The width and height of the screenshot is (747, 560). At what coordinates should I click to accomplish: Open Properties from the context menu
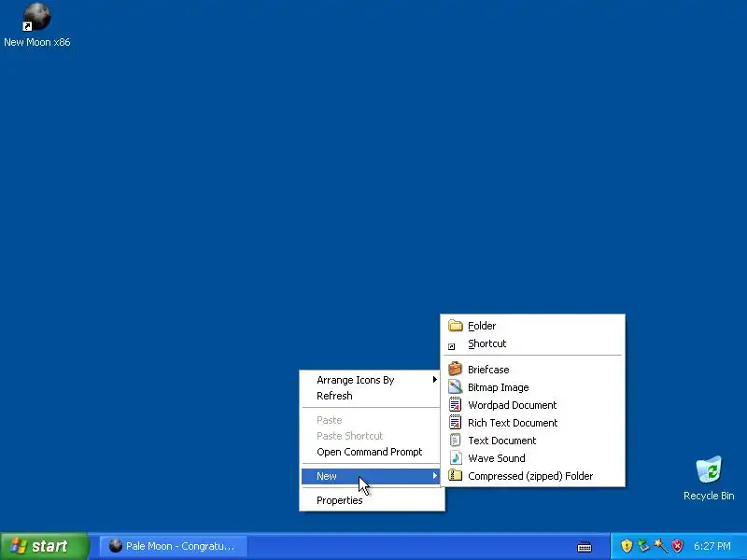372,500
